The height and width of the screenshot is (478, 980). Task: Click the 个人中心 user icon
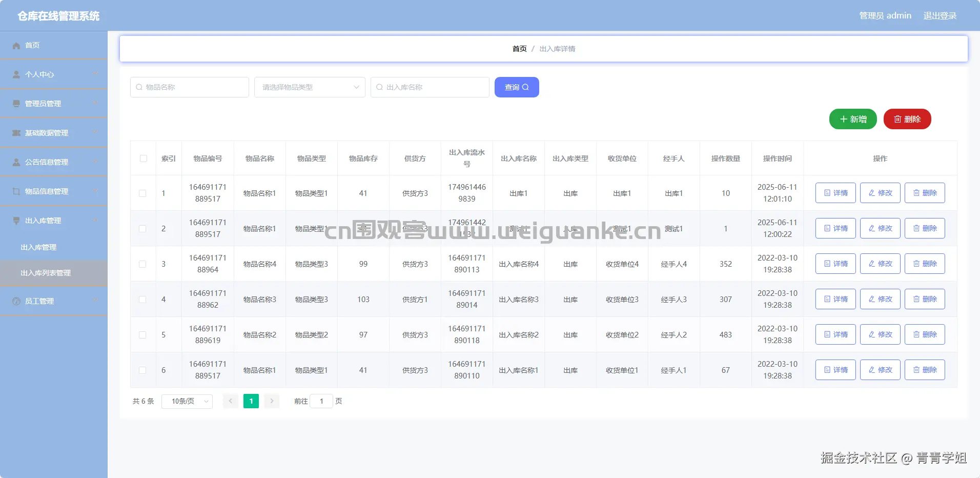pos(16,75)
